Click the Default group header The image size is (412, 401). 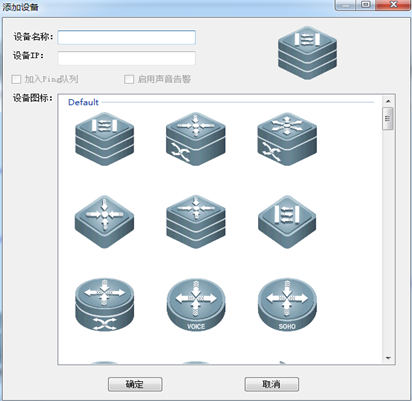(x=83, y=102)
